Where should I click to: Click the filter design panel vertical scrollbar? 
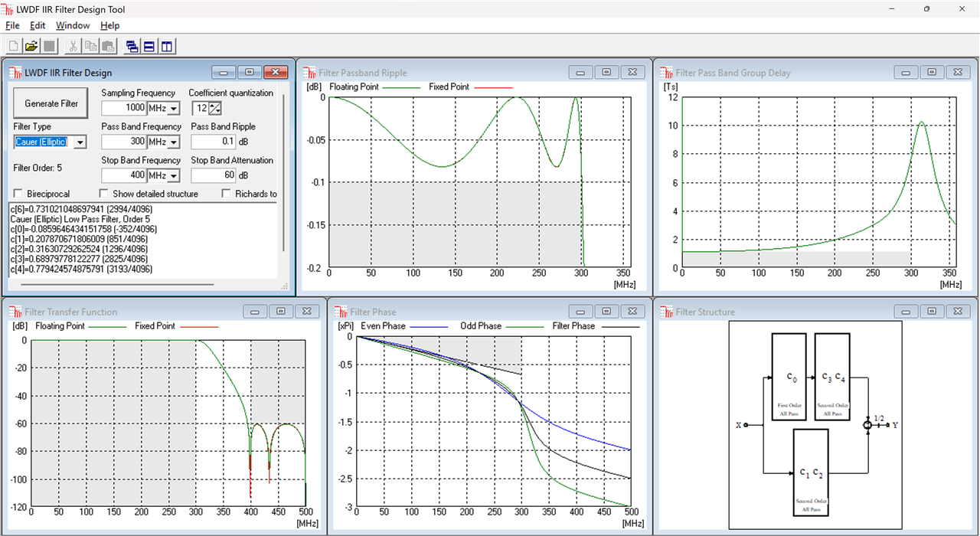[283, 172]
